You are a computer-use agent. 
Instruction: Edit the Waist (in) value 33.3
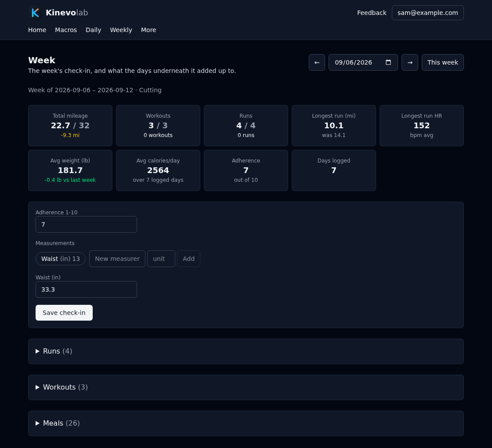[86, 289]
